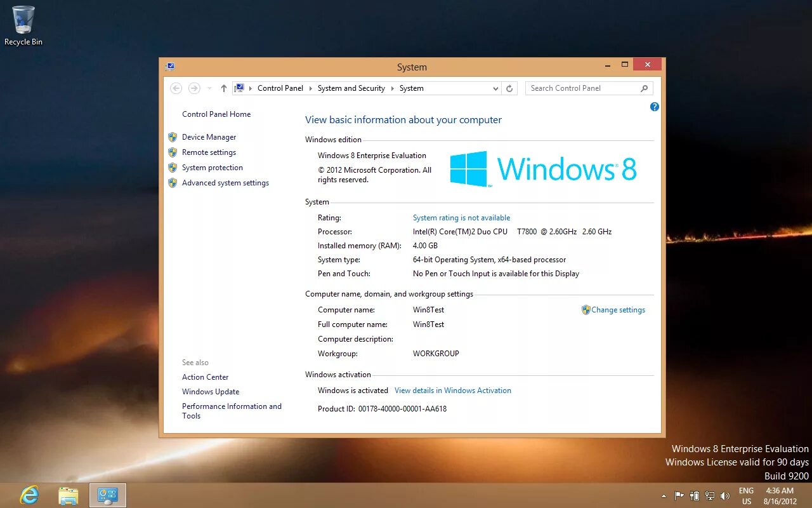Image resolution: width=812 pixels, height=508 pixels.
Task: Refresh the System page
Action: [x=509, y=89]
